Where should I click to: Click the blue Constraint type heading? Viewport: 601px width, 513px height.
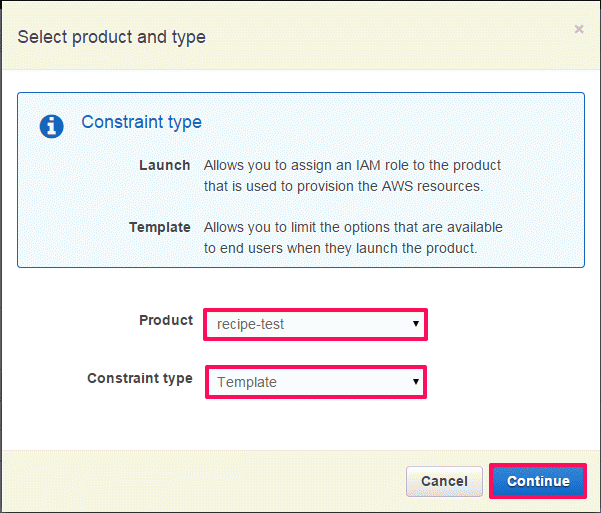point(141,122)
